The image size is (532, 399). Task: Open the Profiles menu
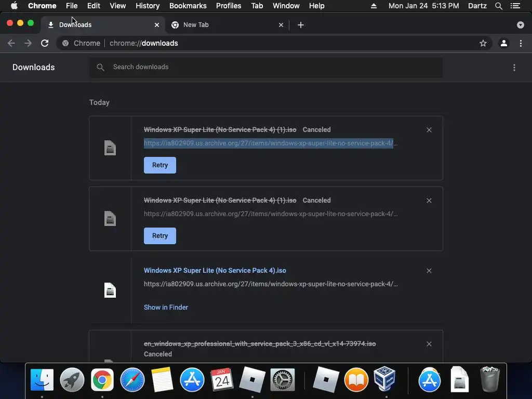pos(229,6)
